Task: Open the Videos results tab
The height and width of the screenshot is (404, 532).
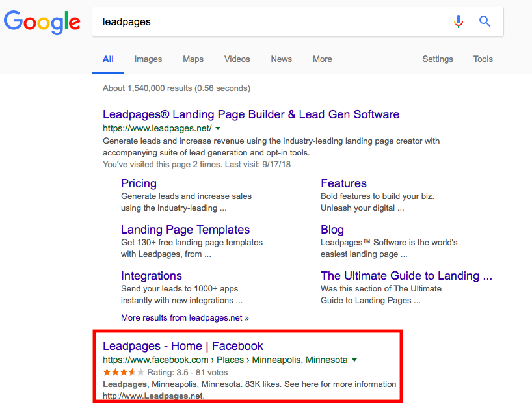Action: point(237,59)
